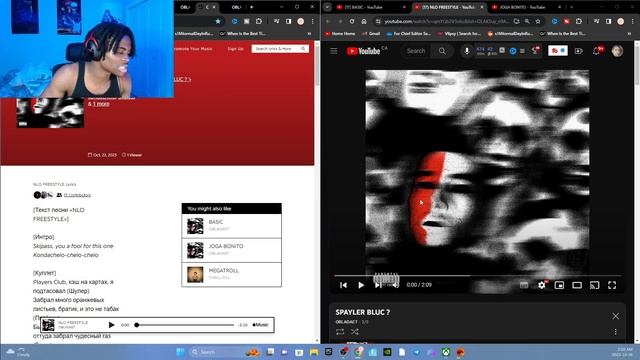The image size is (640, 360).
Task: Toggle shuffle in SPAYLER BLUC playlist
Action: pyautogui.click(x=354, y=332)
